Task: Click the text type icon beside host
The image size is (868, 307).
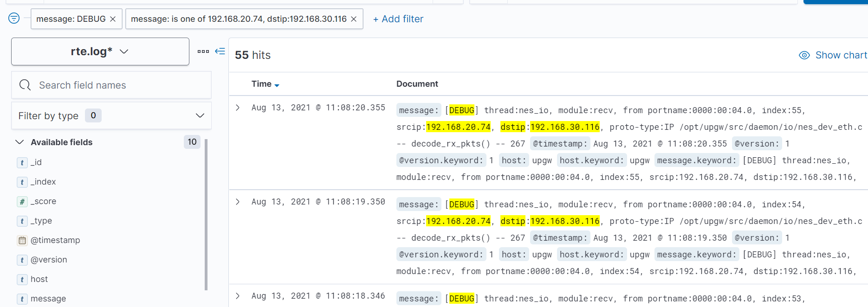Action: pyautogui.click(x=22, y=279)
